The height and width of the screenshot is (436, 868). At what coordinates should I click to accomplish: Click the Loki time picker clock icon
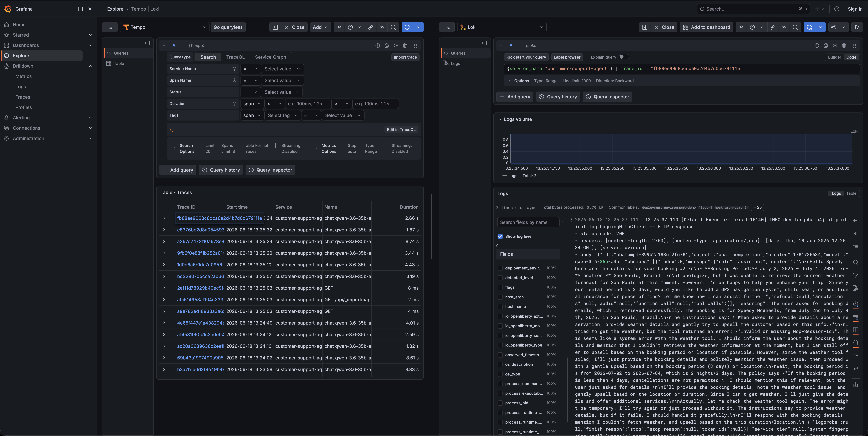(x=752, y=27)
